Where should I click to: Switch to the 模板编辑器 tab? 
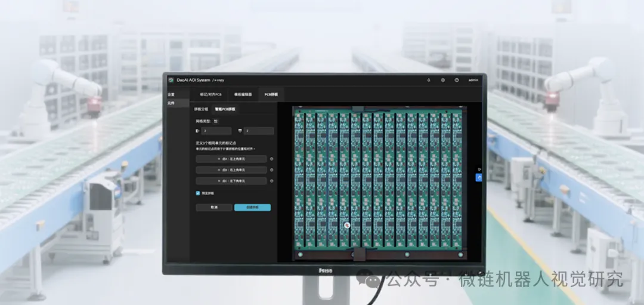pyautogui.click(x=243, y=94)
